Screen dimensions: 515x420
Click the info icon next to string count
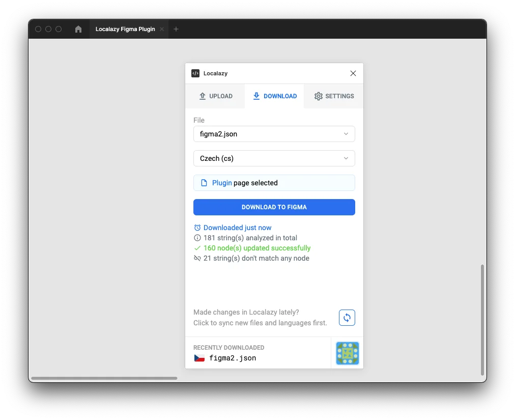197,238
